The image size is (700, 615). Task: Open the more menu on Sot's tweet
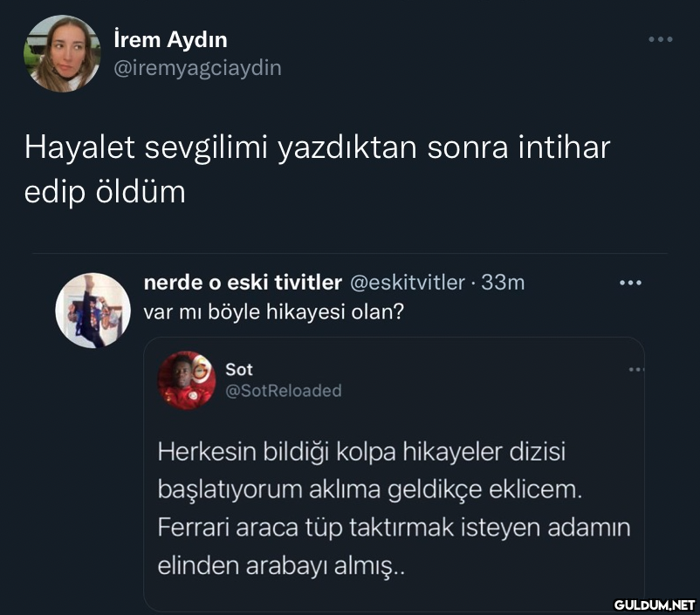tap(635, 370)
